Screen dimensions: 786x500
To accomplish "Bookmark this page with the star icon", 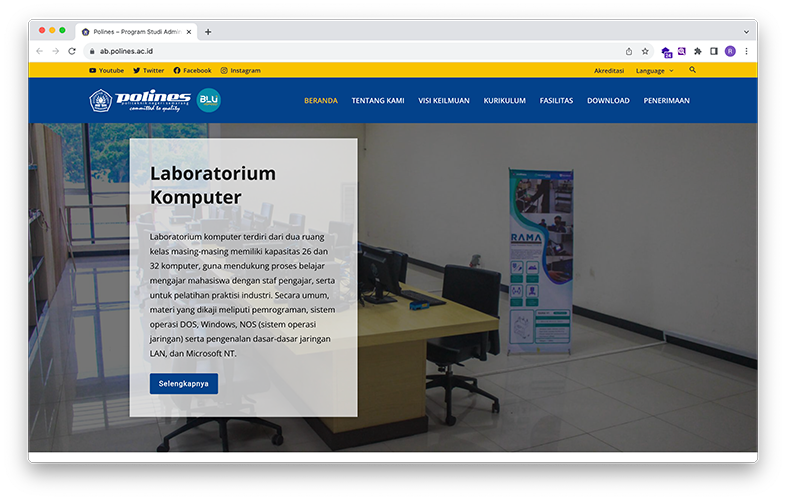I will pos(645,51).
